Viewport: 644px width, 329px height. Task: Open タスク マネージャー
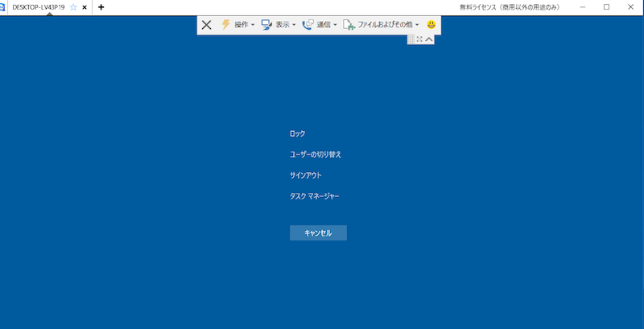click(315, 196)
